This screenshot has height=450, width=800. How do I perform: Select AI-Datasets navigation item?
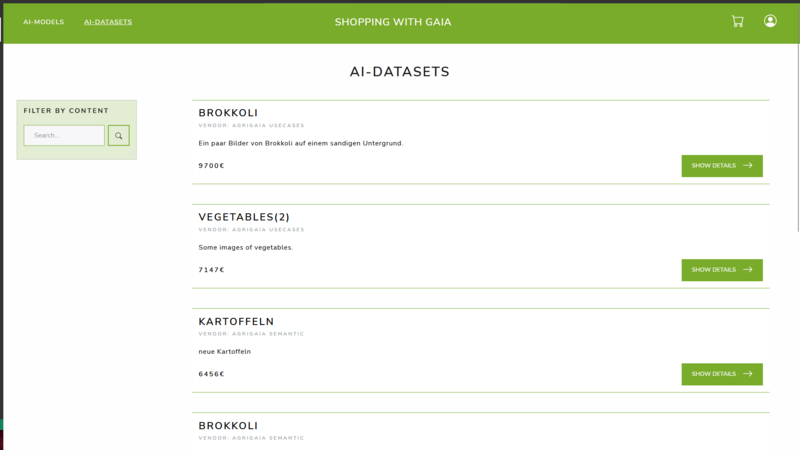tap(108, 22)
